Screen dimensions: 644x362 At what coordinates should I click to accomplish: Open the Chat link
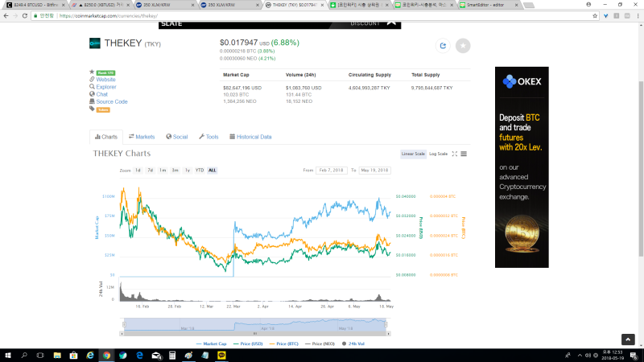click(102, 94)
